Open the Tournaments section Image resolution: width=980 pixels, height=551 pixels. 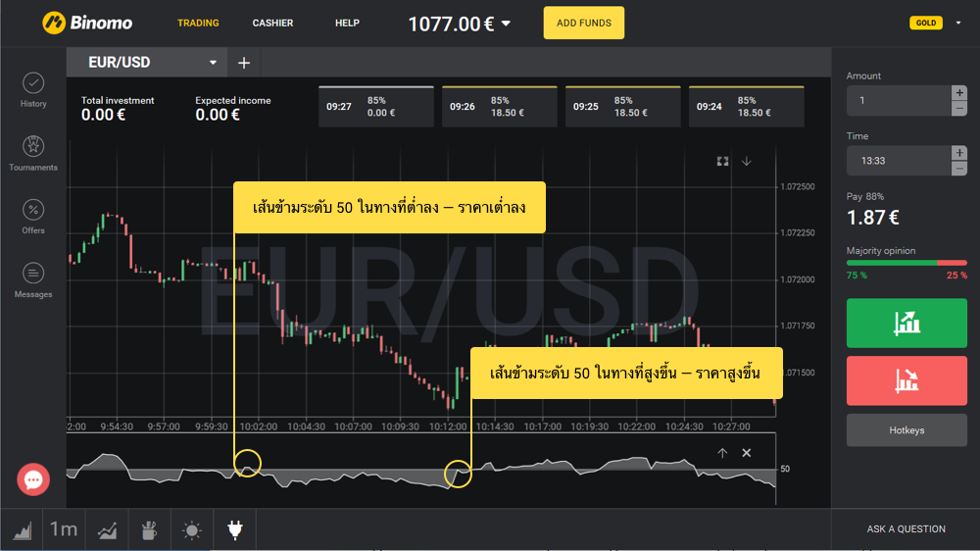pyautogui.click(x=33, y=152)
